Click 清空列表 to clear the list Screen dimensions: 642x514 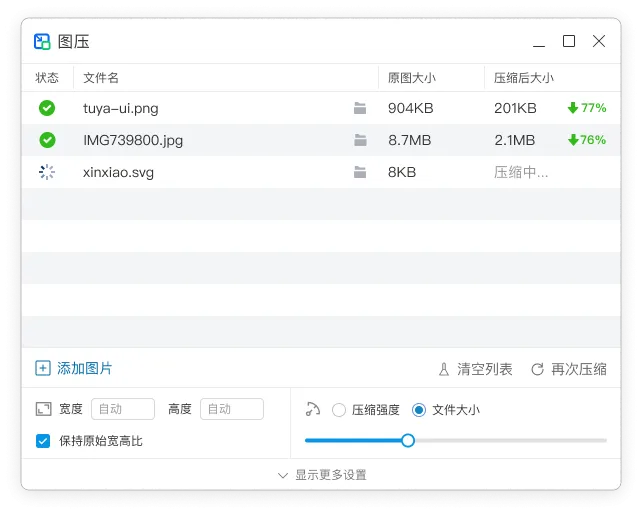475,369
